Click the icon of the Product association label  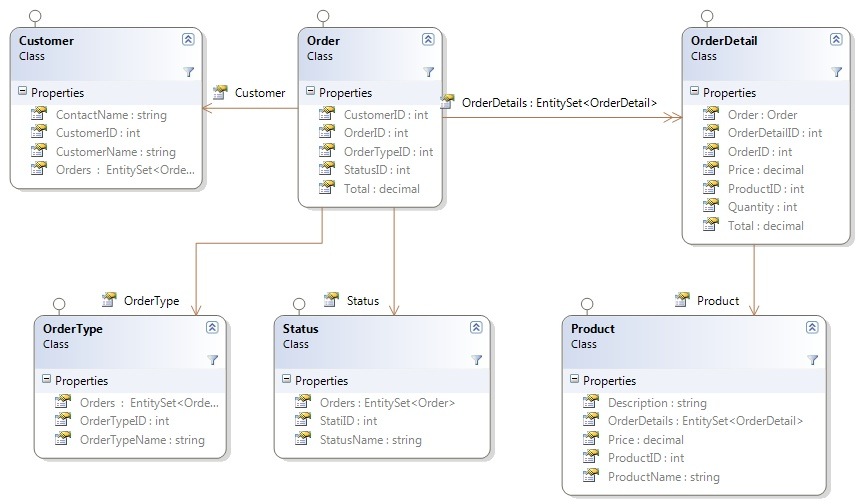682,299
